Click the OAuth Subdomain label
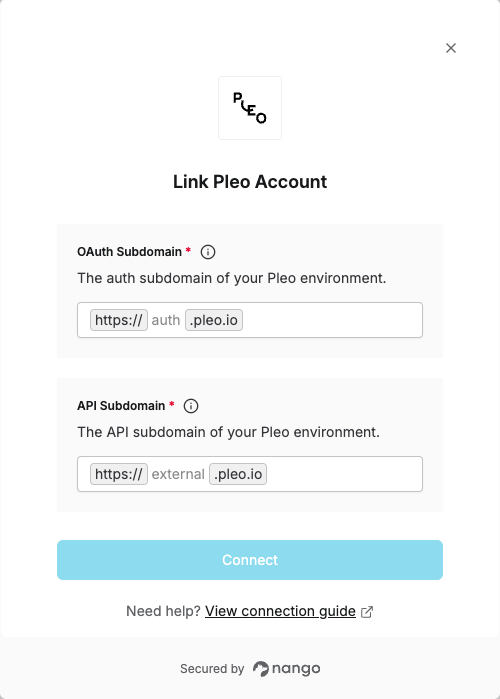The image size is (500, 699). [129, 252]
